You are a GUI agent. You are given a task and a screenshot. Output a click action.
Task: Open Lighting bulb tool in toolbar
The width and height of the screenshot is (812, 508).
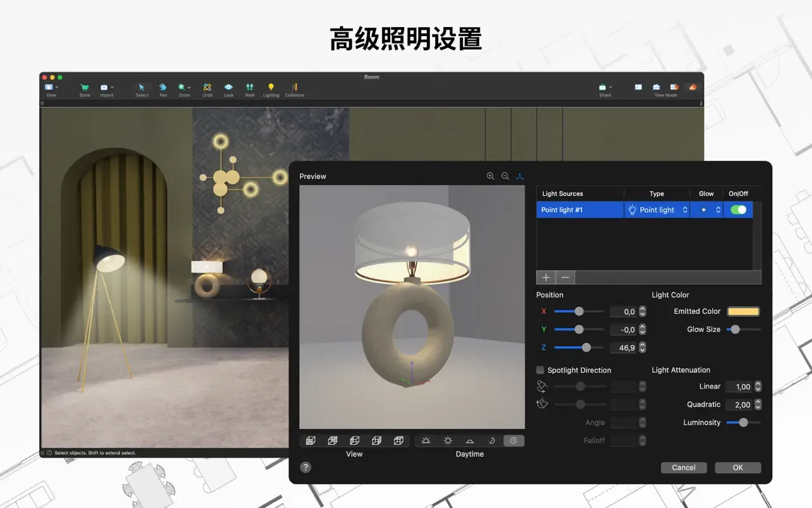coord(271,87)
